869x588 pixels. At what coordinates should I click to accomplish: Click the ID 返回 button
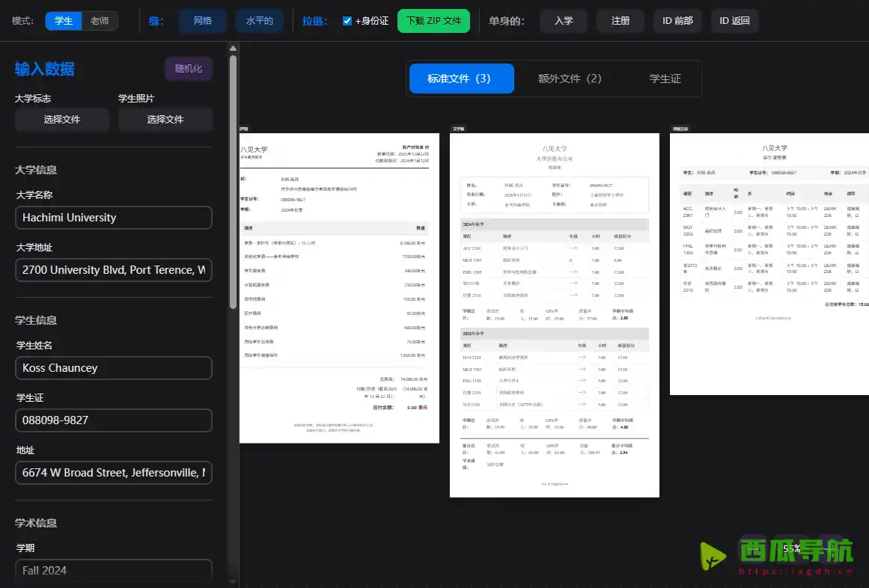click(x=734, y=21)
